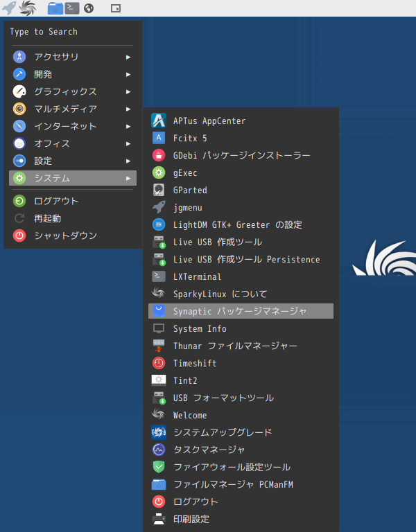The height and width of the screenshot is (532, 416).
Task: Select Fcitx 5 entry
Action: pyautogui.click(x=241, y=138)
